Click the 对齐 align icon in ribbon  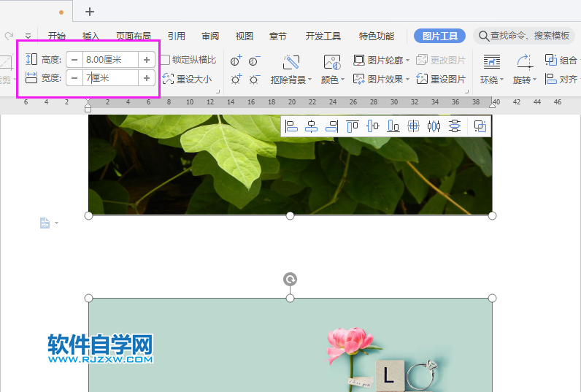[550, 79]
